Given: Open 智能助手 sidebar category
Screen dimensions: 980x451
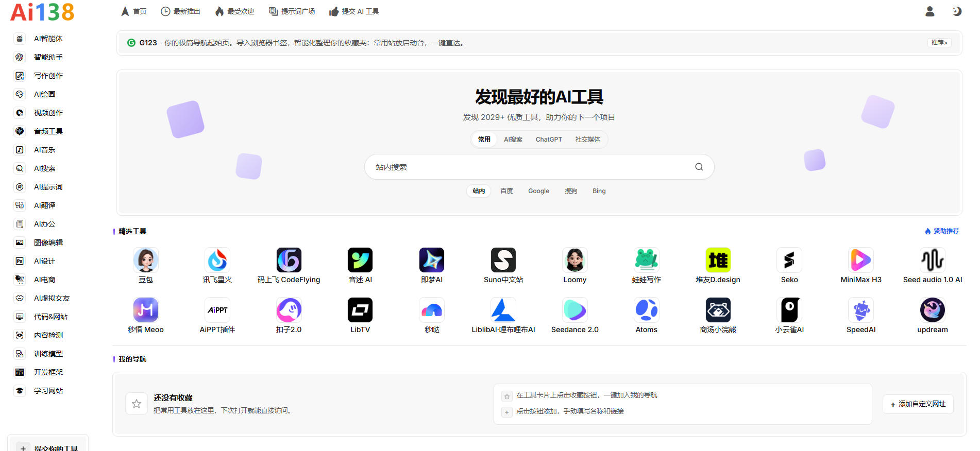Looking at the screenshot, I should 48,57.
